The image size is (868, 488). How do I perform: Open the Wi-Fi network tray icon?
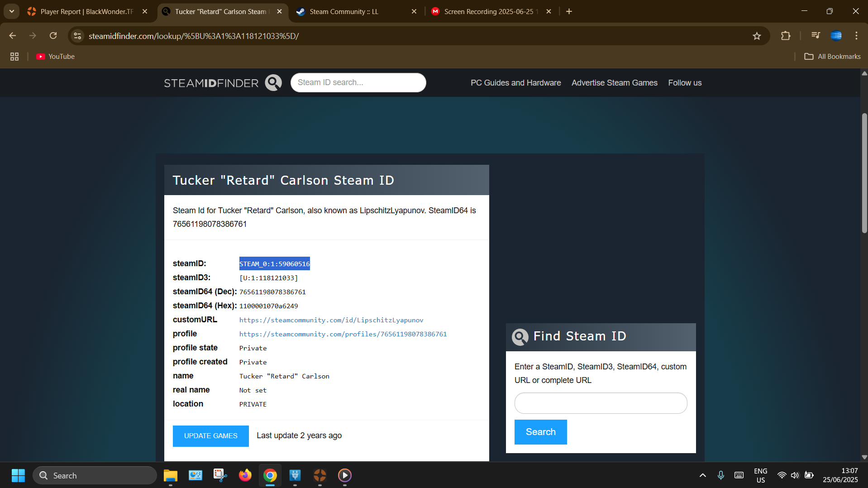[x=782, y=475]
